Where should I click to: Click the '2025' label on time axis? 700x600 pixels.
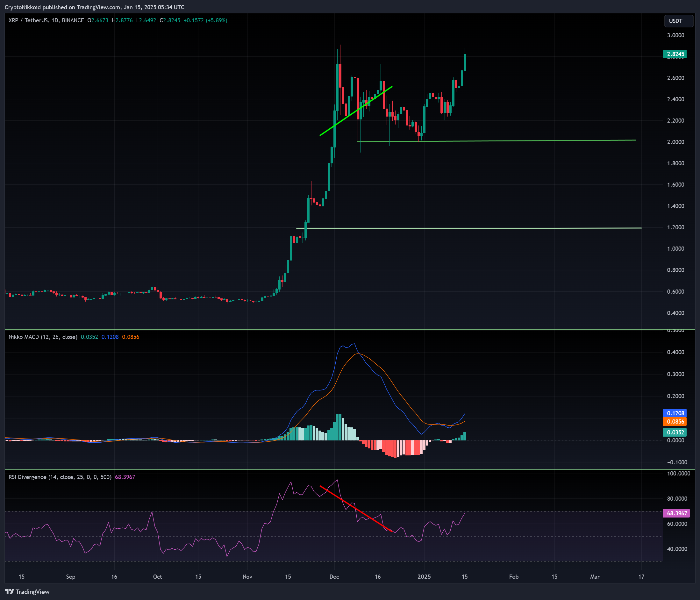424,577
